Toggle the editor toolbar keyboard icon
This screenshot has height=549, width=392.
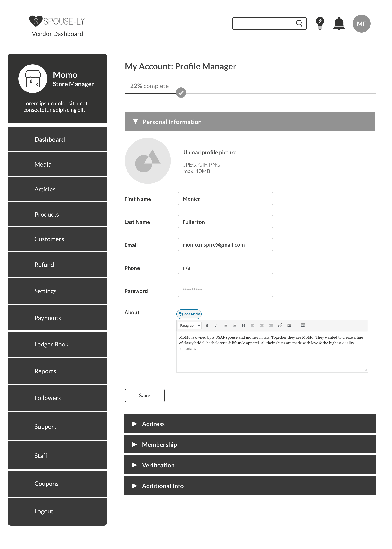click(x=303, y=325)
